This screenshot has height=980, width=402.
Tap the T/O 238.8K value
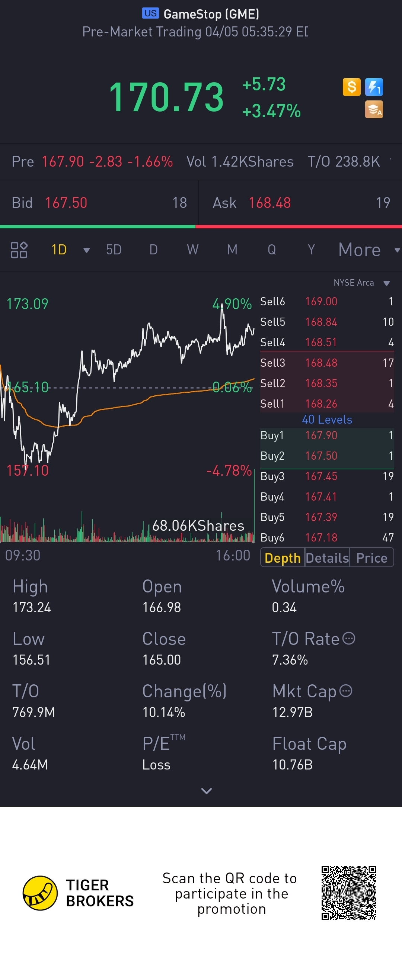coord(344,162)
